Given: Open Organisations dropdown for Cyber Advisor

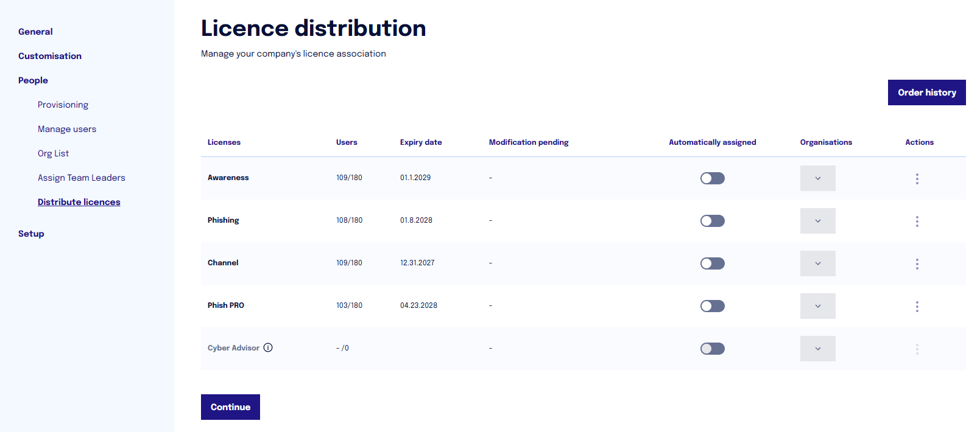Looking at the screenshot, I should [x=817, y=349].
